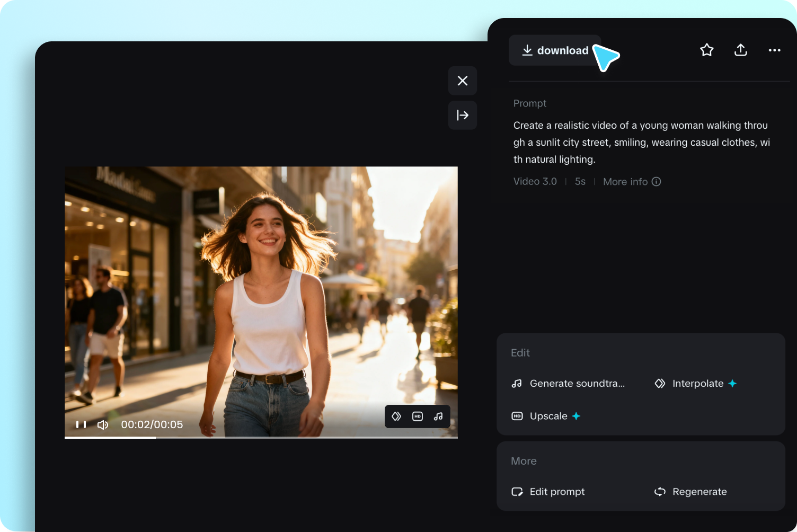Click the download button
The width and height of the screenshot is (797, 532).
click(554, 50)
